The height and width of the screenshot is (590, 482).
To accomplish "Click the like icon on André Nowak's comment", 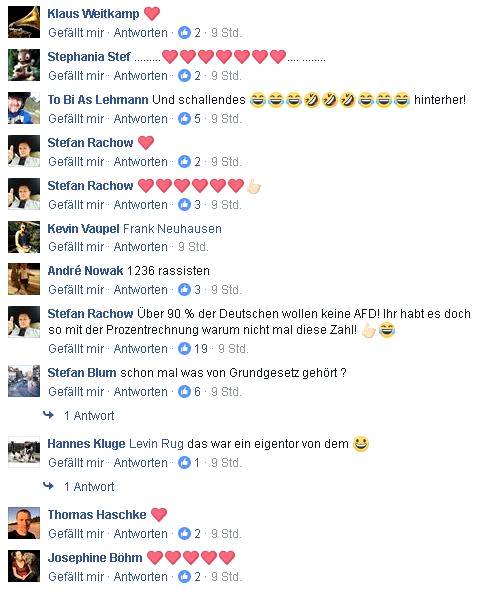I will [x=184, y=290].
